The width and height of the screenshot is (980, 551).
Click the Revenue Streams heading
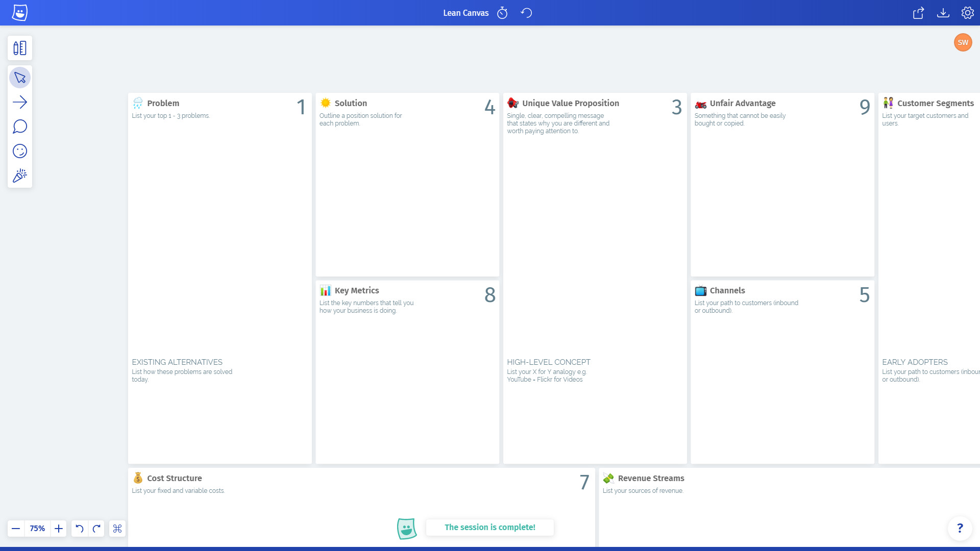(x=651, y=478)
